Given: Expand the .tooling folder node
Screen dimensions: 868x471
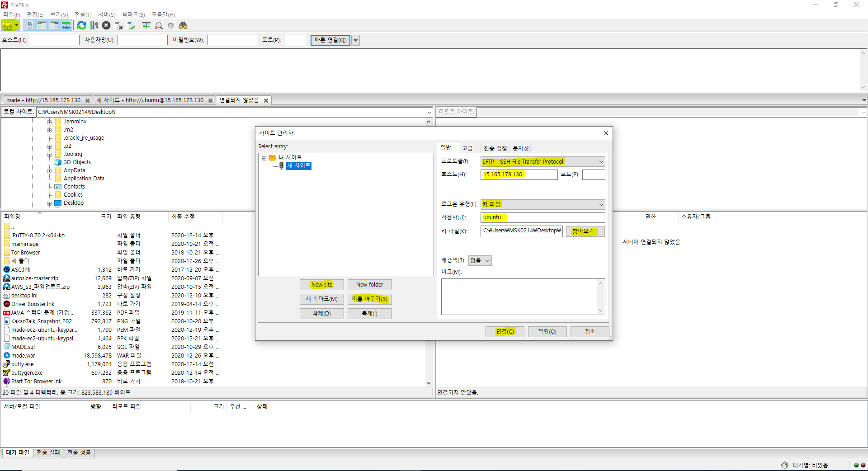Looking at the screenshot, I should (49, 155).
